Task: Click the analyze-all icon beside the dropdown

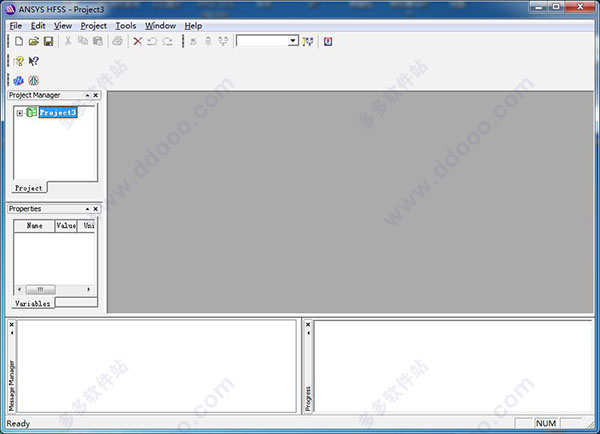Action: pyautogui.click(x=223, y=41)
